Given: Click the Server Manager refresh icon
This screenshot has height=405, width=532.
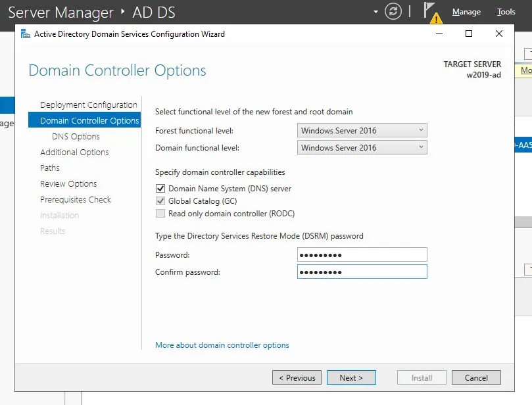Looking at the screenshot, I should [393, 11].
